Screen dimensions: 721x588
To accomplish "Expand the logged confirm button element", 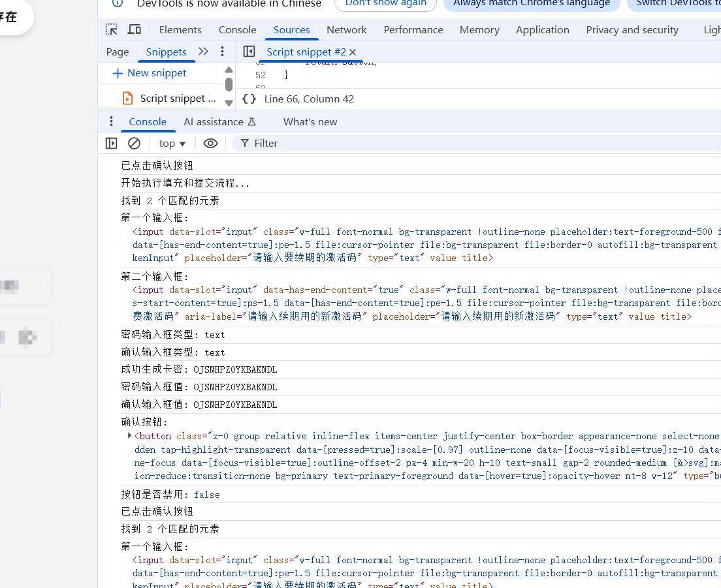I will pyautogui.click(x=129, y=436).
